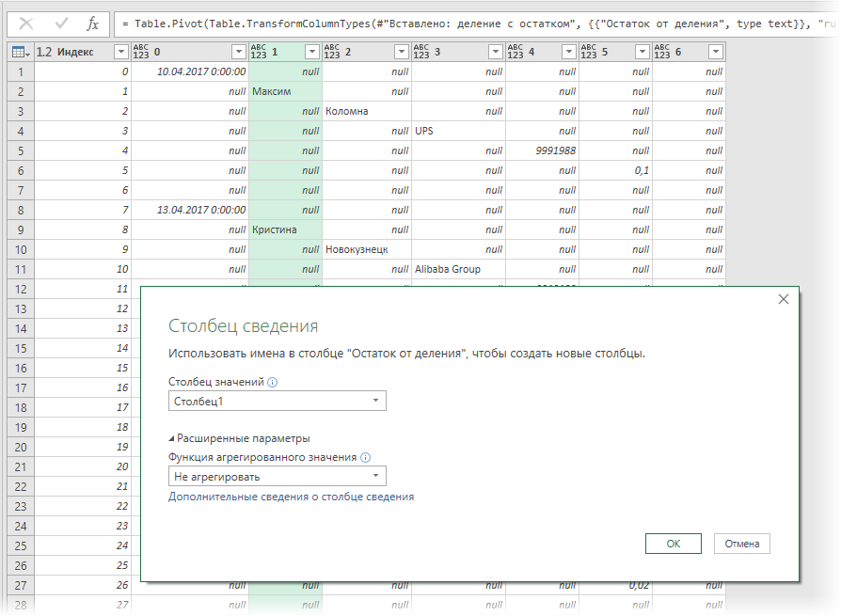Screen dimensions: 841x616
Task: Select row number 15 header
Action: (21, 349)
